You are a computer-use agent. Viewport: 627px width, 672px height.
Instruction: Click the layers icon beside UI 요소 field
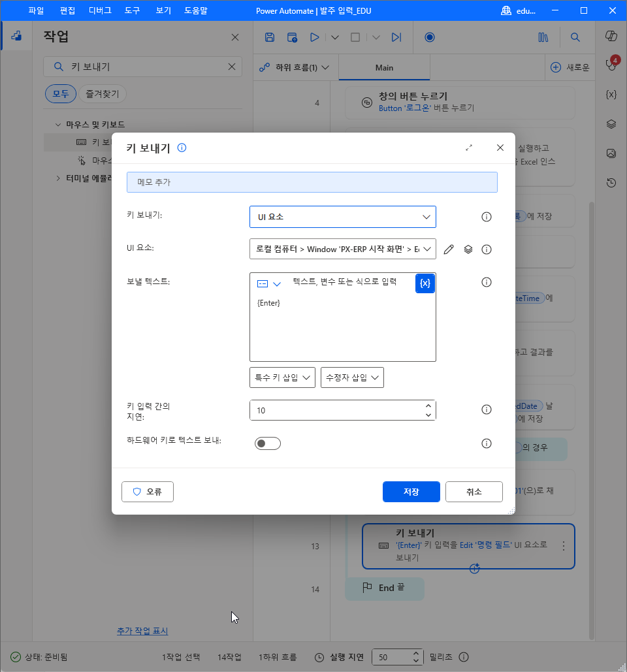[468, 249]
